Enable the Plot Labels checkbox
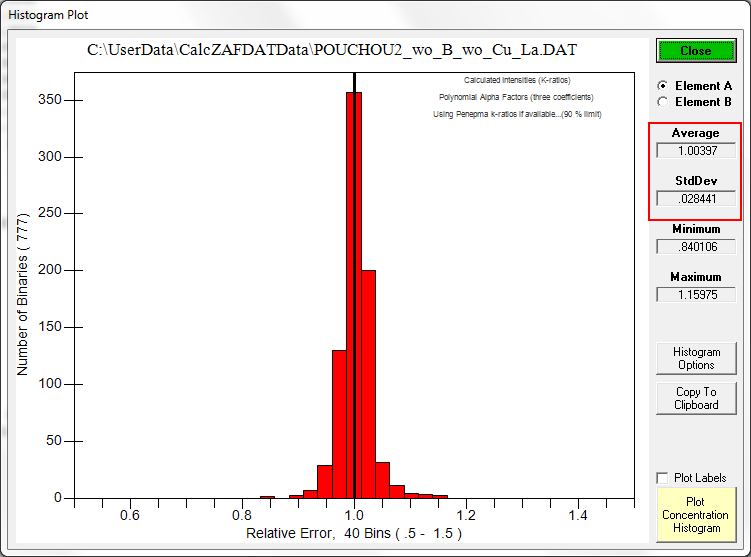Viewport: 751px width, 557px height. (x=662, y=478)
